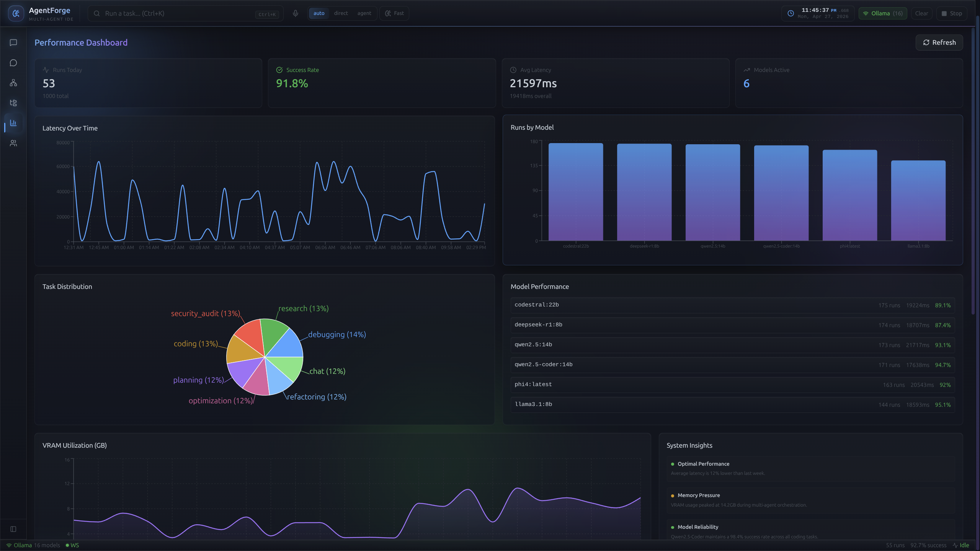This screenshot has width=980, height=551.
Task: Click the green Model Reliability indicator dot
Action: point(673,528)
